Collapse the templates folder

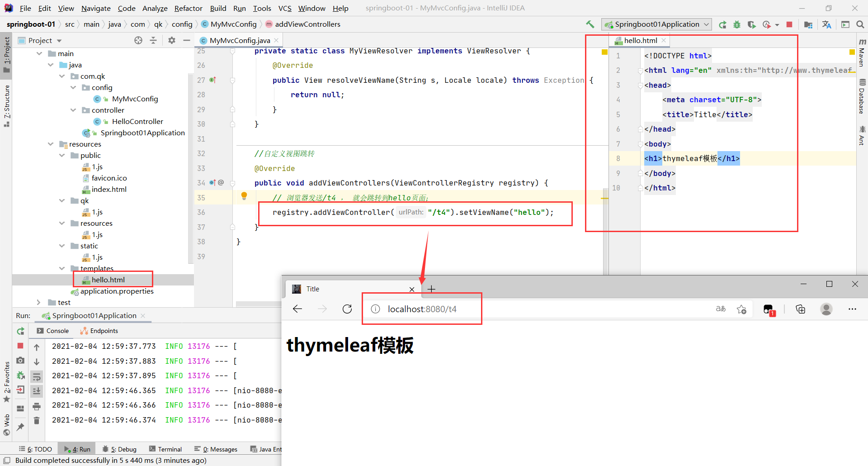pos(62,268)
